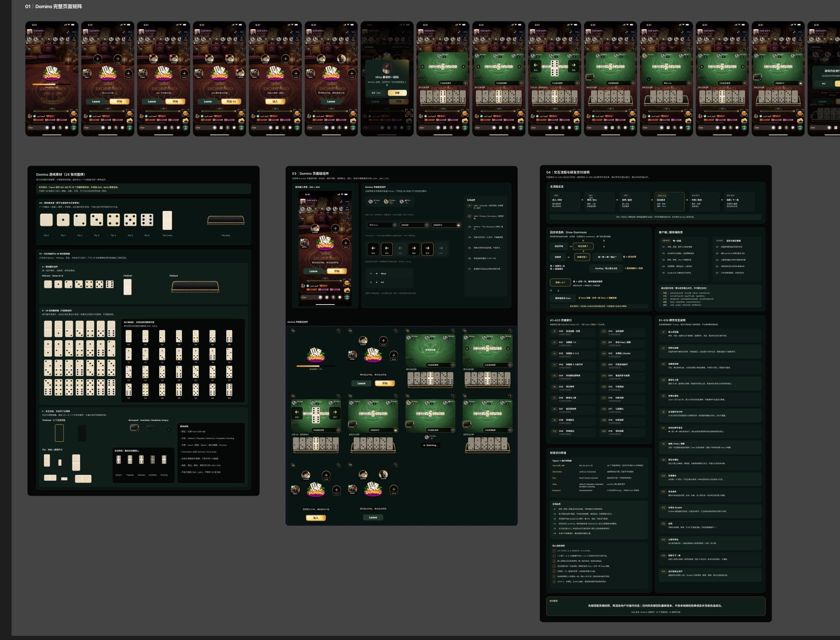Click the sound icon in the 03 frame phone preview
This screenshot has height=640, width=840.
[302, 218]
